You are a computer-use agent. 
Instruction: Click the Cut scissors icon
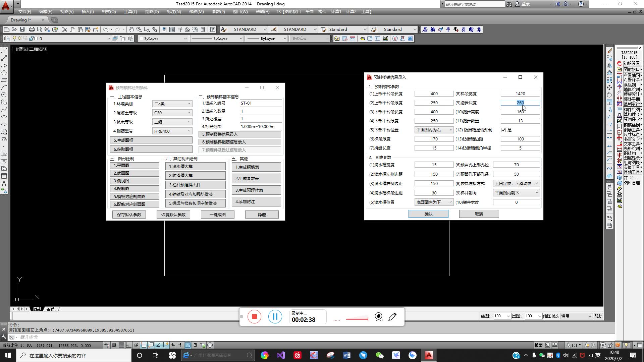[x=65, y=29]
